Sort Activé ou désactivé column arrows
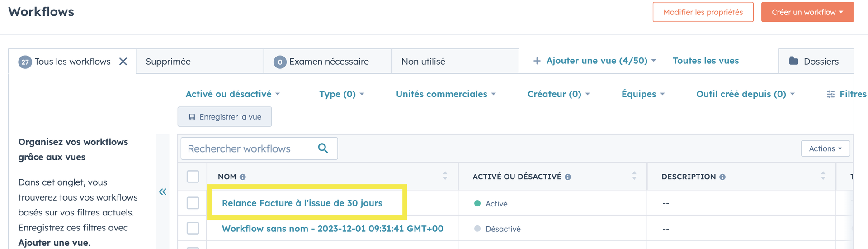The image size is (868, 249). point(634,176)
